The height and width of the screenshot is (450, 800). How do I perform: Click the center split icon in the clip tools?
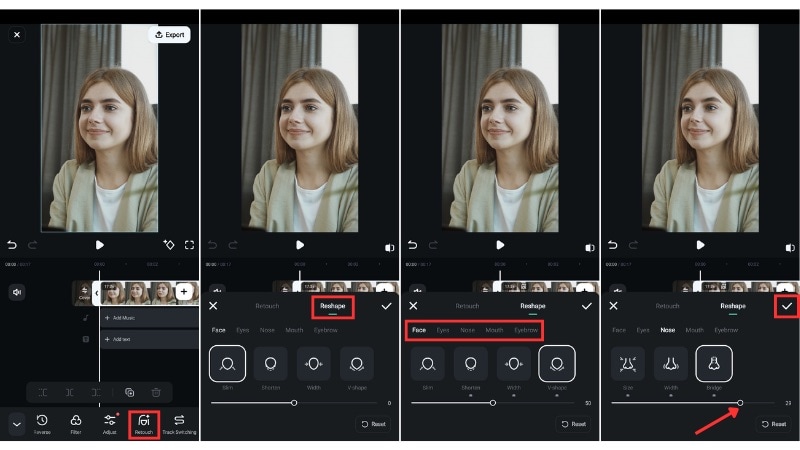coord(69,392)
